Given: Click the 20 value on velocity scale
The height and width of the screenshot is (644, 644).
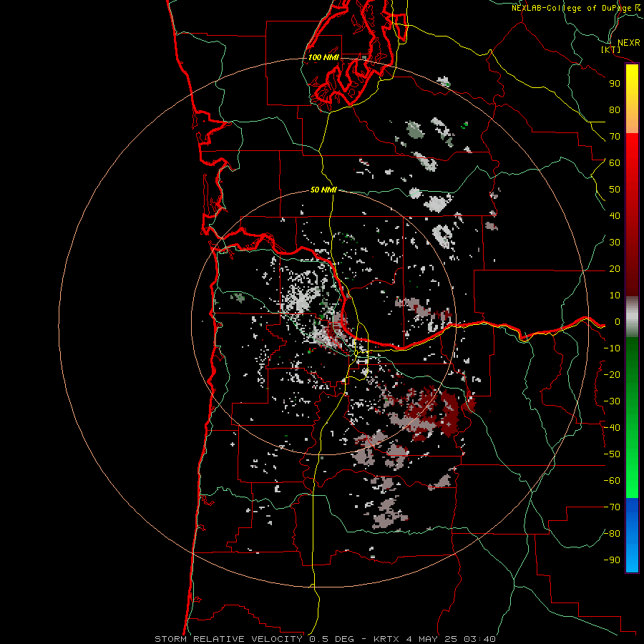Looking at the screenshot, I should pyautogui.click(x=615, y=268).
